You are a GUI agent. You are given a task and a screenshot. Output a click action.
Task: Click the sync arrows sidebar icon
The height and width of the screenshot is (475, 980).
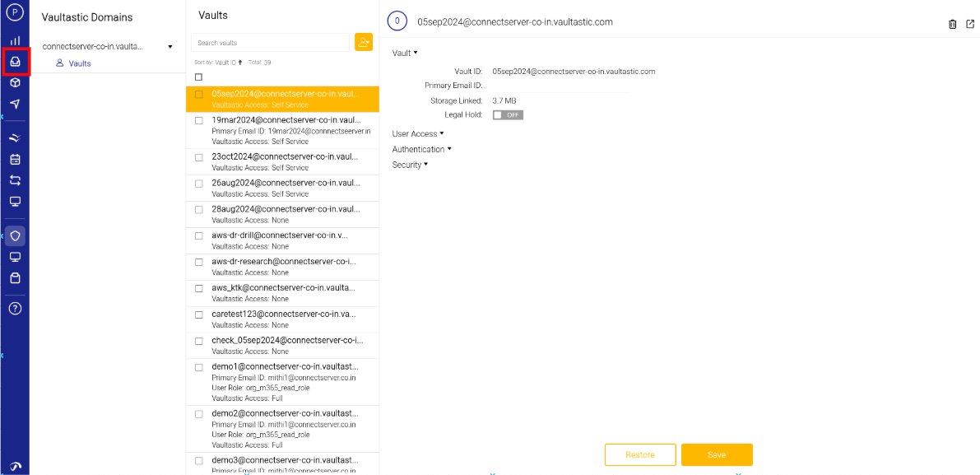point(15,180)
